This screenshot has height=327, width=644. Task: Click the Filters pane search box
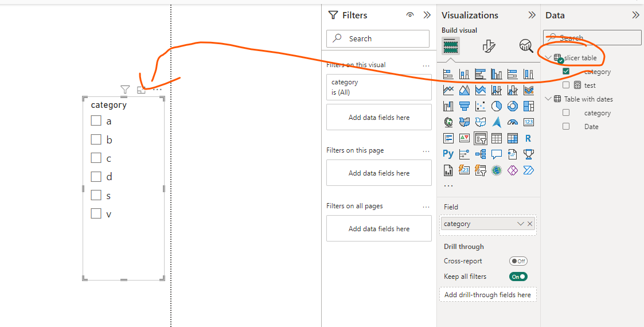pyautogui.click(x=378, y=38)
